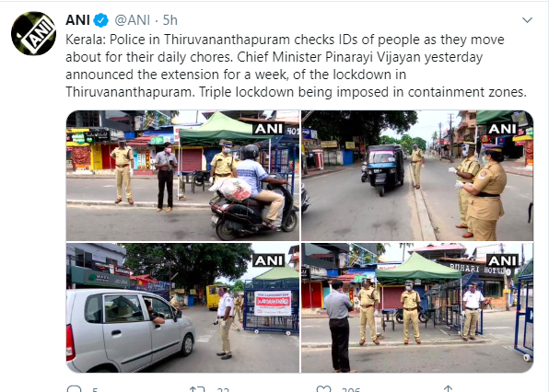Open the photo with the Buhari Hotel sign
The height and width of the screenshot is (392, 549).
point(417,307)
